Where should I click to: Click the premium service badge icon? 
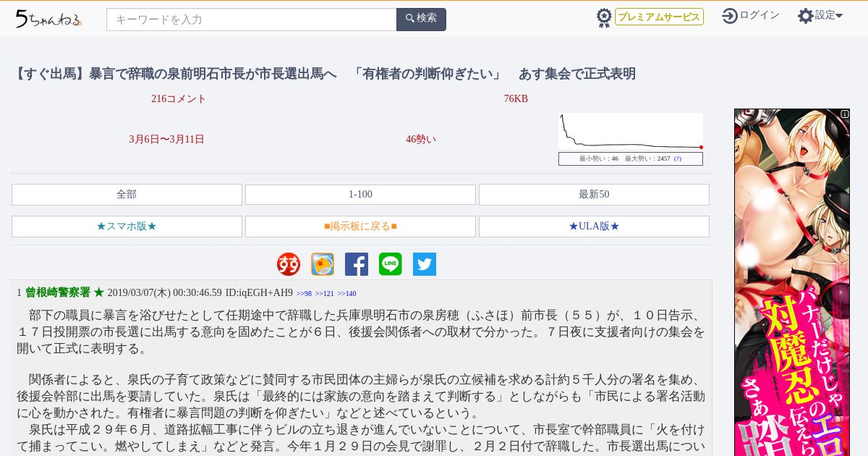click(x=604, y=18)
